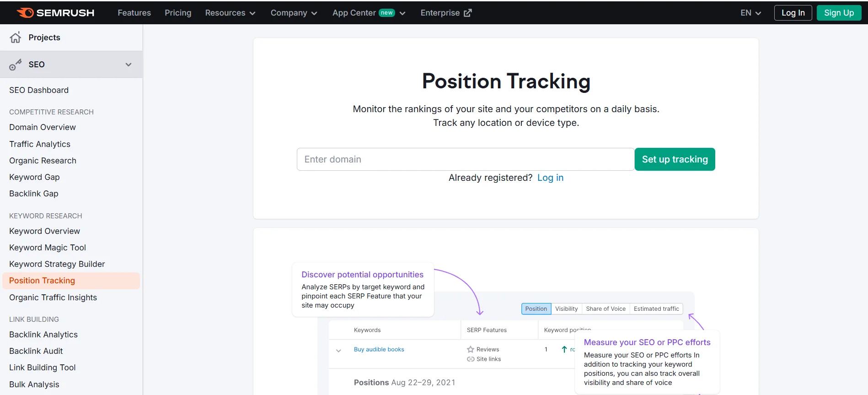Click the Log In button
Viewport: 868px width, 395px height.
pyautogui.click(x=793, y=13)
